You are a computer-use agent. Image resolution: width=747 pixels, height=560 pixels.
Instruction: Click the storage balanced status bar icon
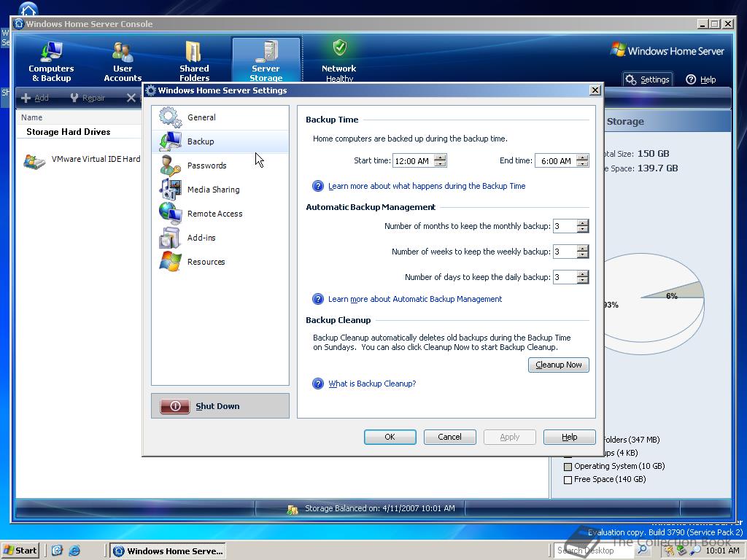(293, 509)
